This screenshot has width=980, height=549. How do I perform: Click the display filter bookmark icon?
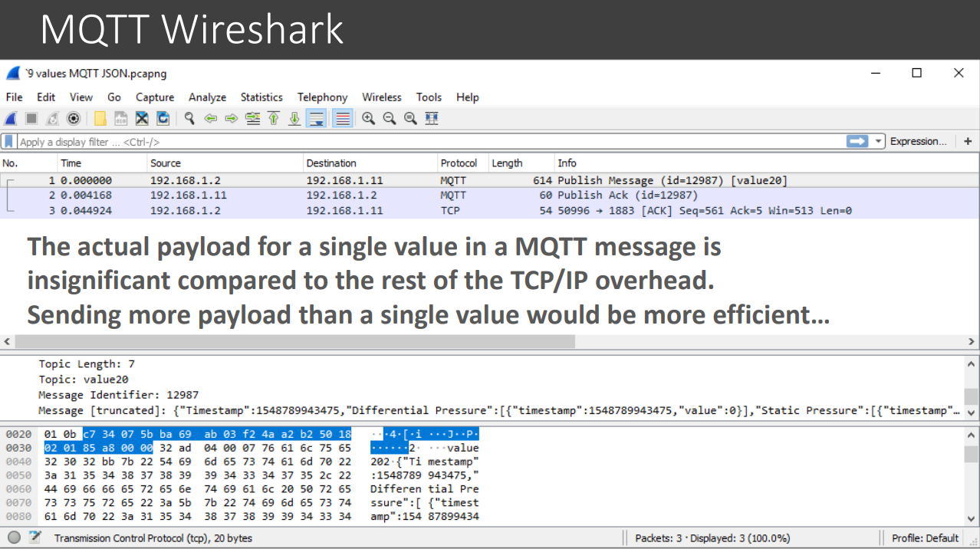coord(8,142)
